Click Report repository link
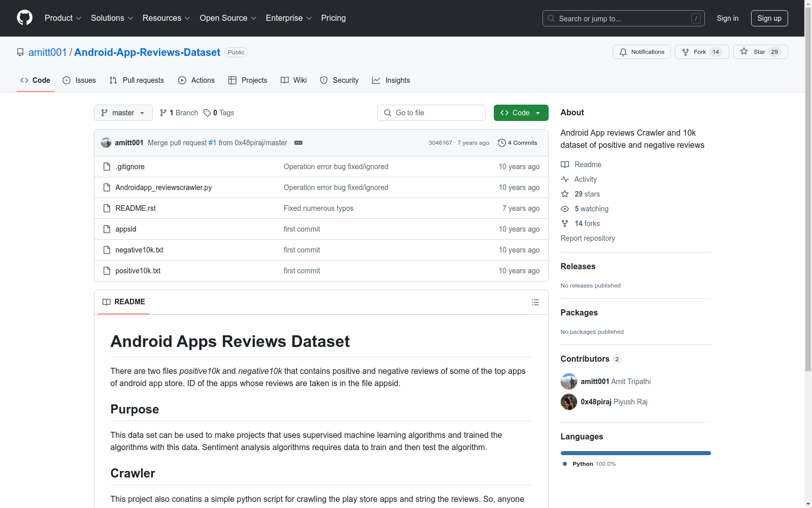 tap(588, 238)
